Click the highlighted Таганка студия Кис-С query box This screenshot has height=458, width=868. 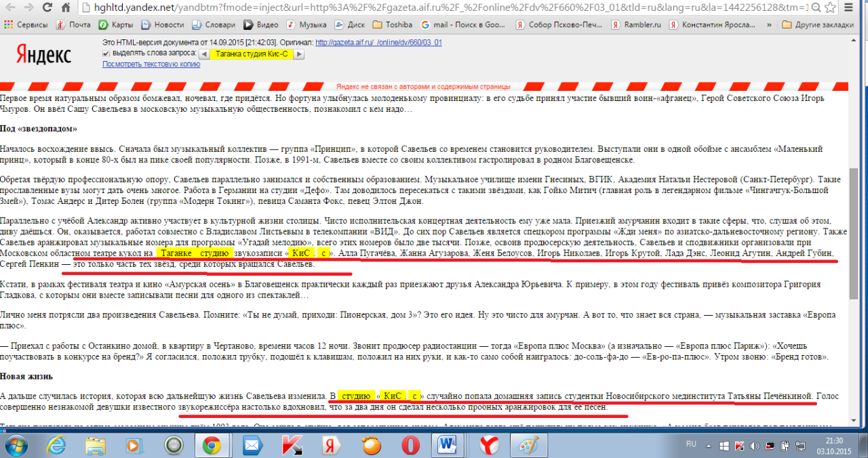point(251,54)
